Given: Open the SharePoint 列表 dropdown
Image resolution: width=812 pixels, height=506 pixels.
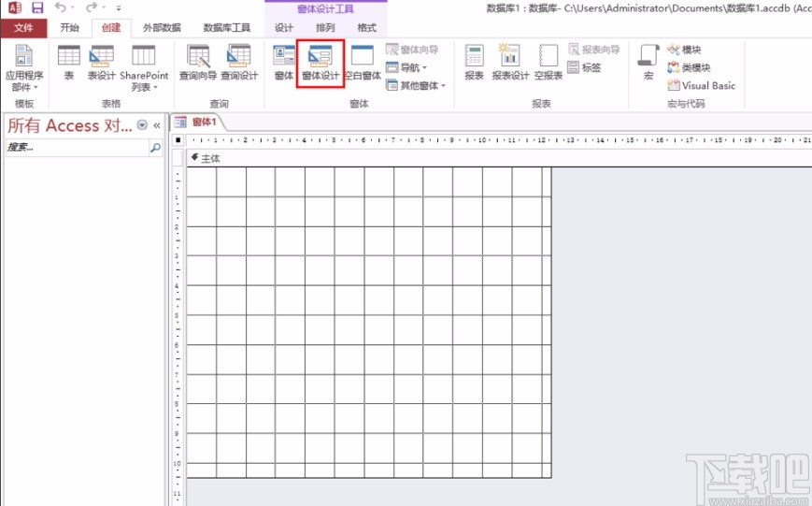Looking at the screenshot, I should [x=144, y=68].
